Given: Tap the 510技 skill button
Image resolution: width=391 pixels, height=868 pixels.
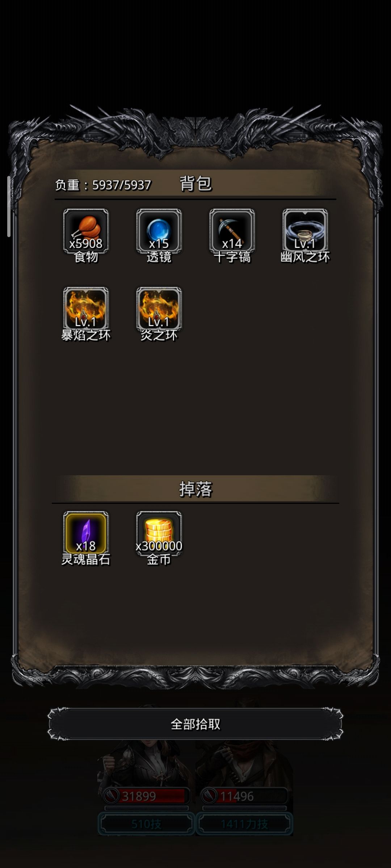Looking at the screenshot, I should click(146, 824).
